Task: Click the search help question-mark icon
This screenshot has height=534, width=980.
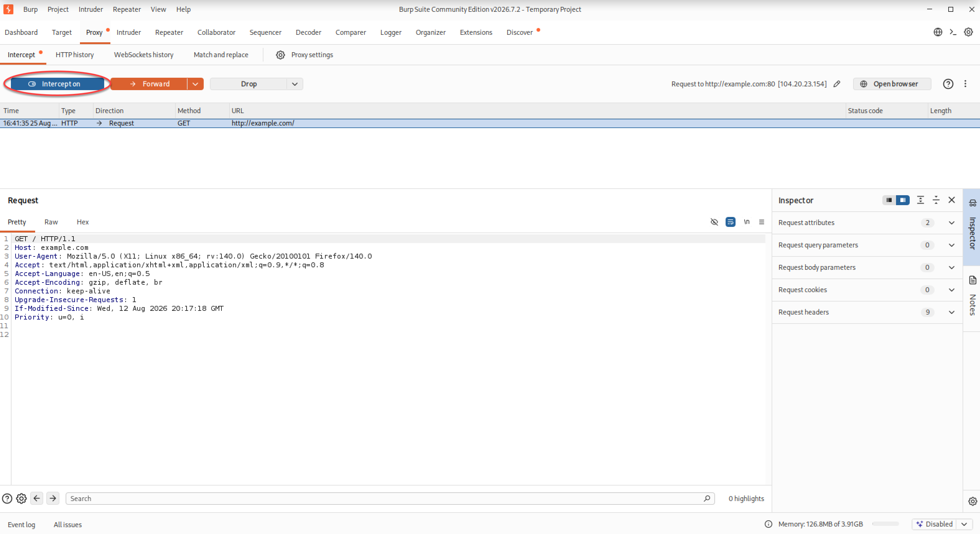Action: [x=7, y=499]
